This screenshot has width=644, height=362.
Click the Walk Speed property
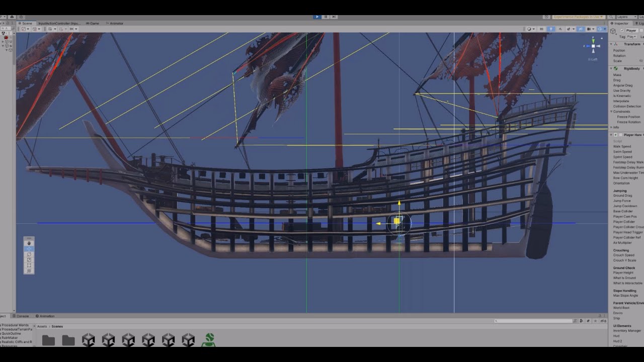pos(622,146)
